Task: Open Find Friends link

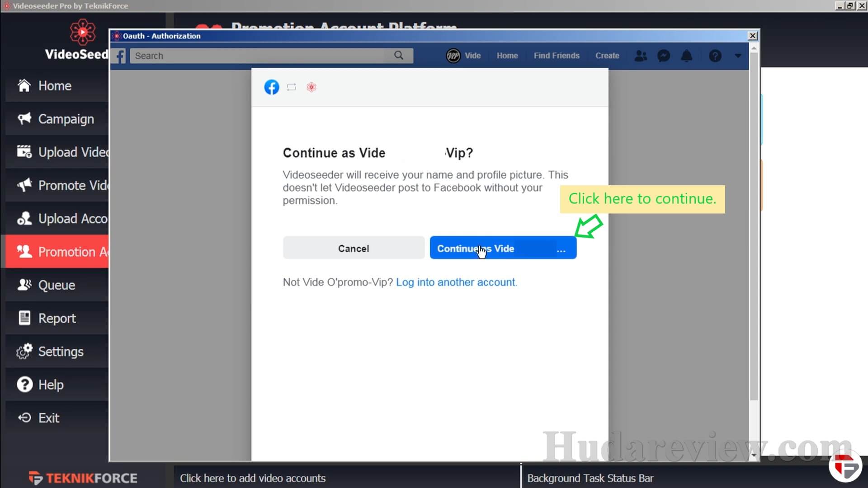Action: click(x=557, y=56)
